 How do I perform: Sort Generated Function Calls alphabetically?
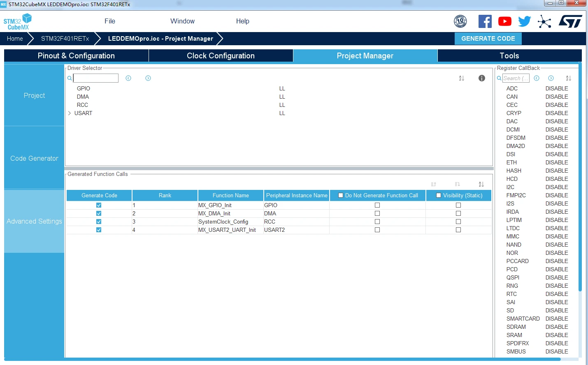pos(481,184)
